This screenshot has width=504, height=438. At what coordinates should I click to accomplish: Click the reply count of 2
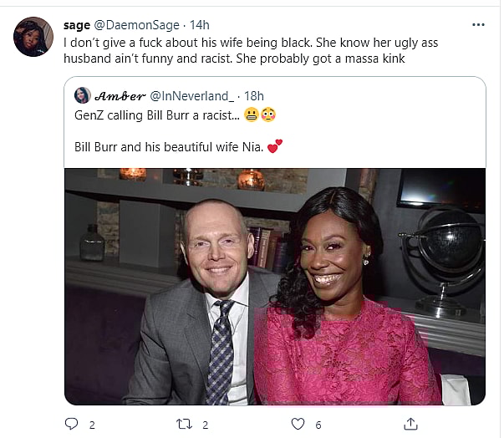point(91,425)
